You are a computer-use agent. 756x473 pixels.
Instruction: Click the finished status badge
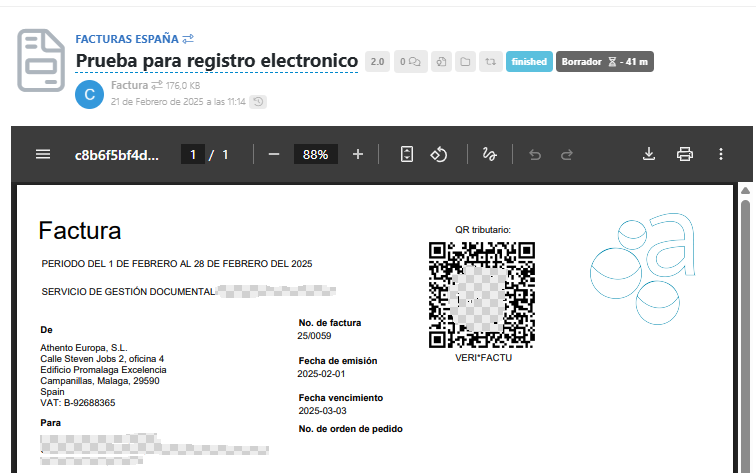tap(529, 62)
